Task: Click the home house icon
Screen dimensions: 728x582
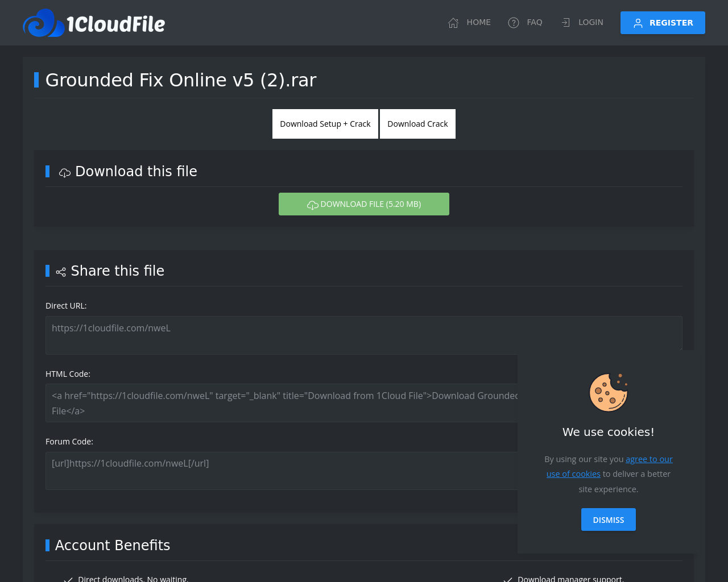Action: click(x=453, y=23)
